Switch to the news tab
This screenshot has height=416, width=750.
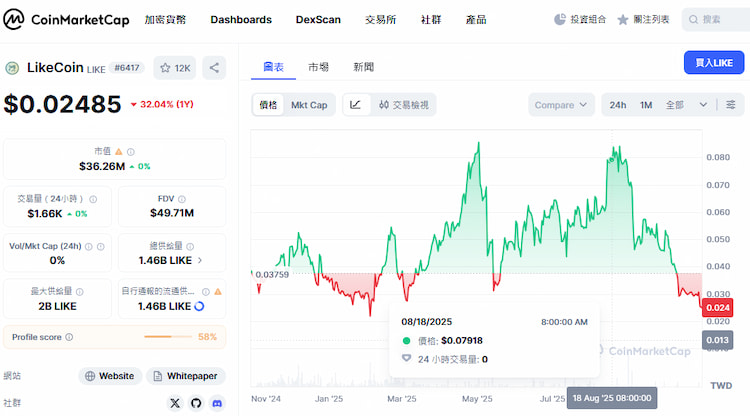364,67
